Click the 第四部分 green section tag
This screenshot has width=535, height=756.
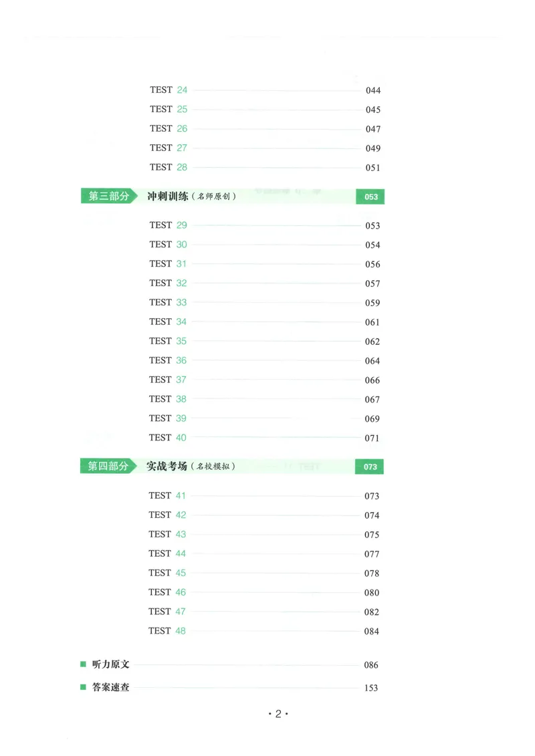(x=108, y=466)
